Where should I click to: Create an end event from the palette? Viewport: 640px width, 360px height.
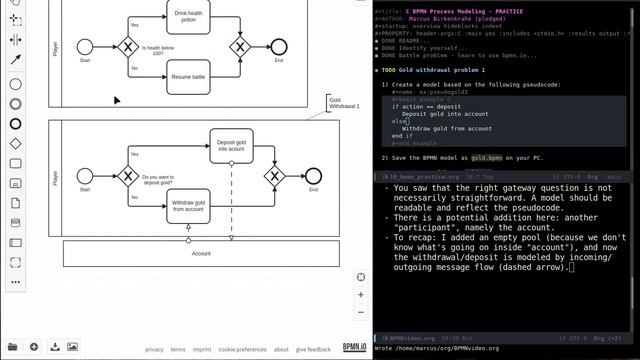point(16,124)
